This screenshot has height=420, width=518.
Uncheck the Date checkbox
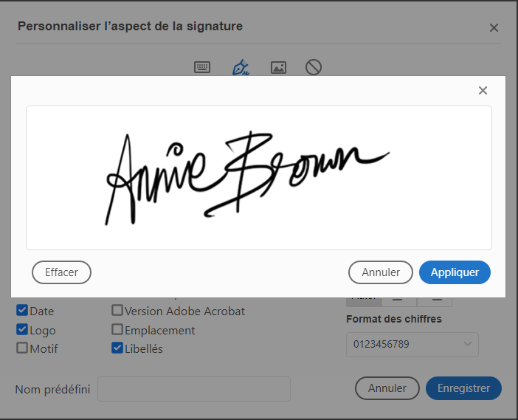click(x=22, y=311)
